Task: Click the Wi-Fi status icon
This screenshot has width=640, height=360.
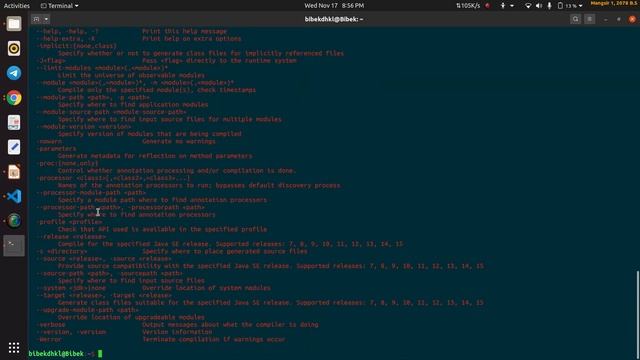Action: coord(528,6)
